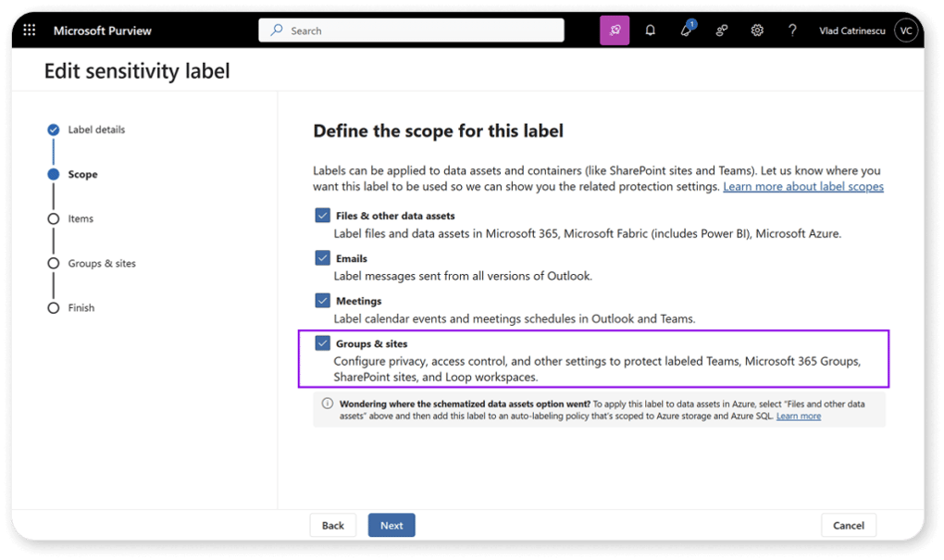Click the people connections icon
This screenshot has width=944, height=560.
[x=721, y=31]
